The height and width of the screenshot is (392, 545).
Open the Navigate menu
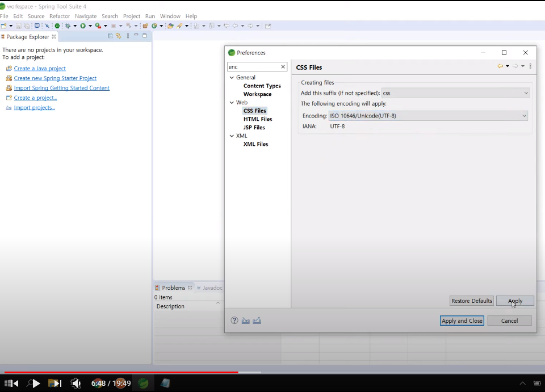click(86, 16)
